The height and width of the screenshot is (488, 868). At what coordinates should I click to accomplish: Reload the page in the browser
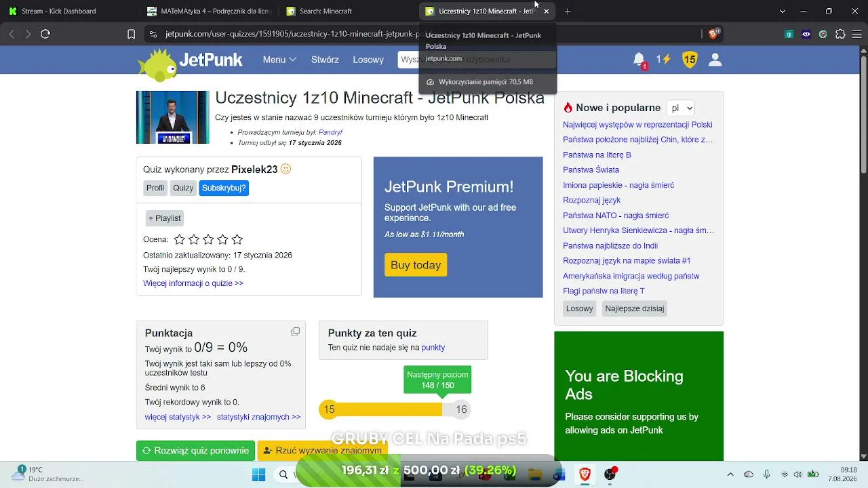pyautogui.click(x=45, y=34)
